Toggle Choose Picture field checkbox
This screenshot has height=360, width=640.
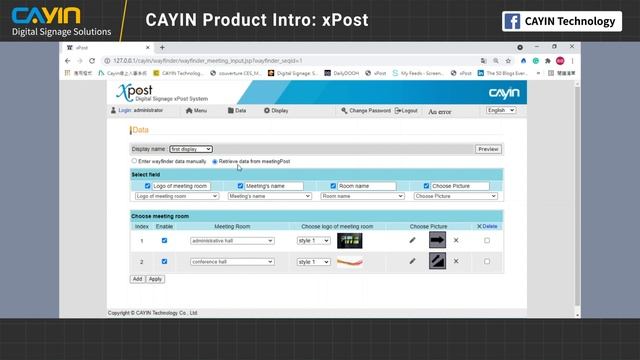[x=426, y=186]
